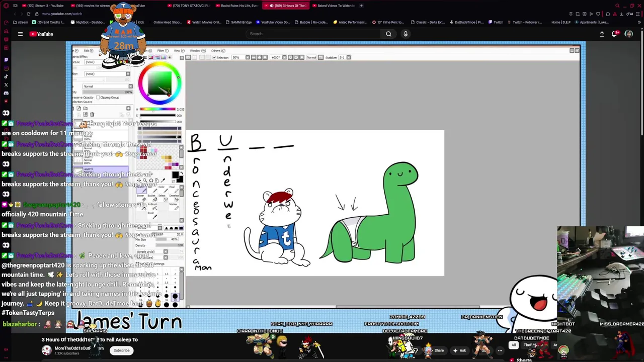The height and width of the screenshot is (362, 644).
Task: Open the 'SAMMI Bridge' bookmark
Action: pos(238,22)
